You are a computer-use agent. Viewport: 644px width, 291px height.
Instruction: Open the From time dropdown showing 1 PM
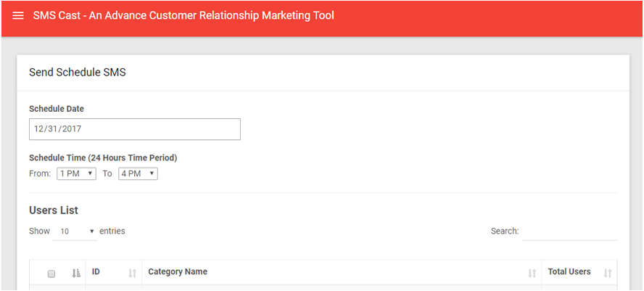click(76, 173)
